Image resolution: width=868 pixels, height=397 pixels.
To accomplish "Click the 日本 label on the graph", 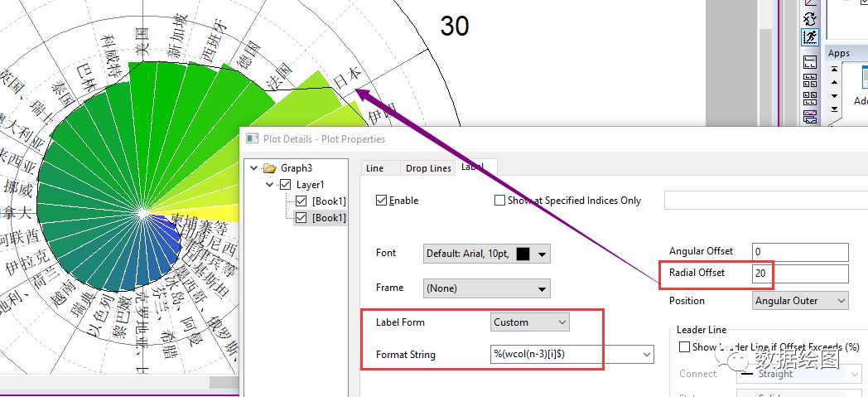I will pos(348,78).
